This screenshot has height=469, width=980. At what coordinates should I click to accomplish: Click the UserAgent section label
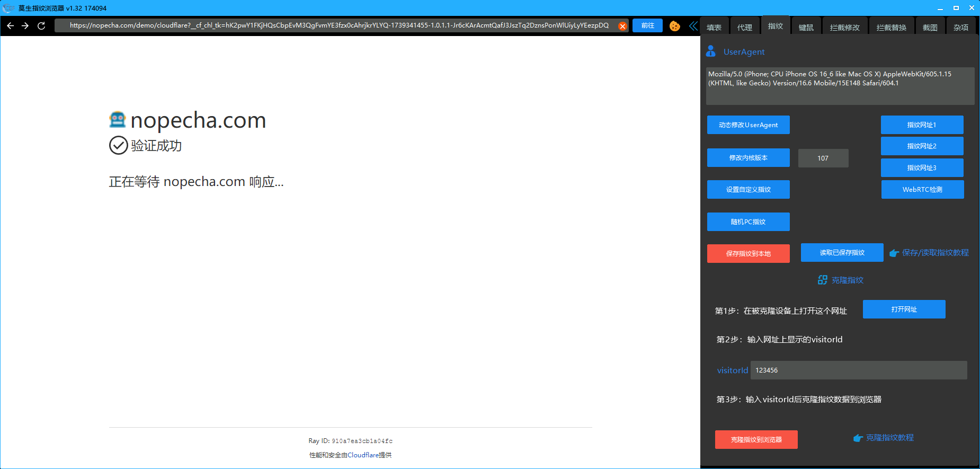[x=744, y=52]
